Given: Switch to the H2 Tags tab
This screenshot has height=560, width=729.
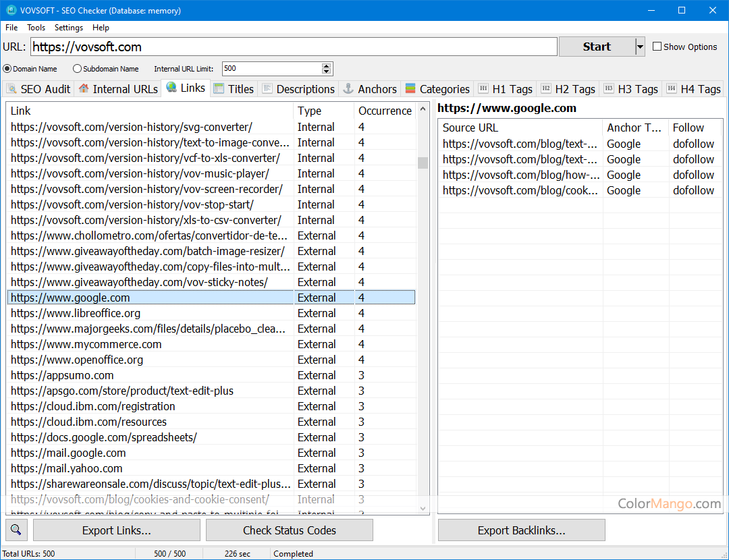Looking at the screenshot, I should pos(567,89).
